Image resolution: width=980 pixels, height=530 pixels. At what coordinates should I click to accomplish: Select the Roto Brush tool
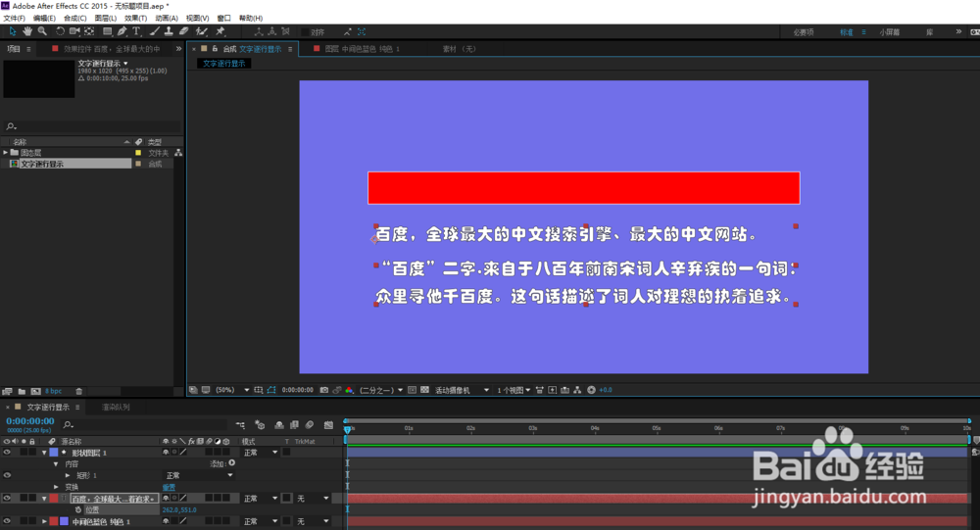point(201,30)
